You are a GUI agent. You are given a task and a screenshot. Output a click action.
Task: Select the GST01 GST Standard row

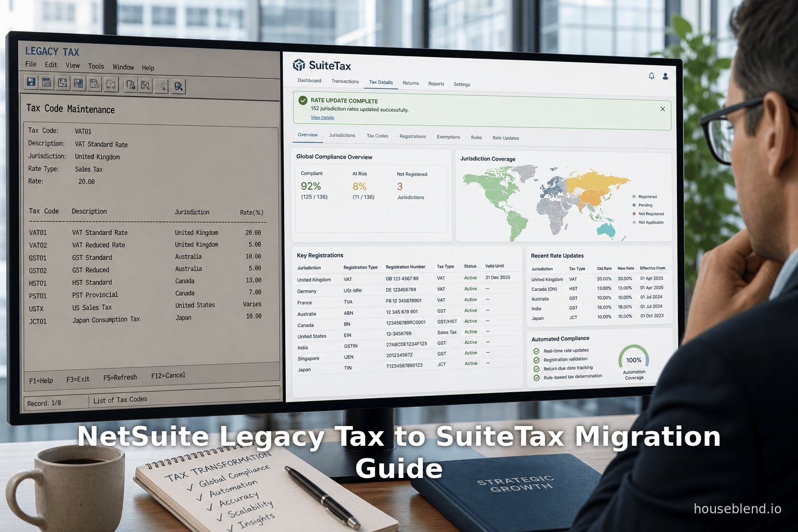[x=145, y=257]
